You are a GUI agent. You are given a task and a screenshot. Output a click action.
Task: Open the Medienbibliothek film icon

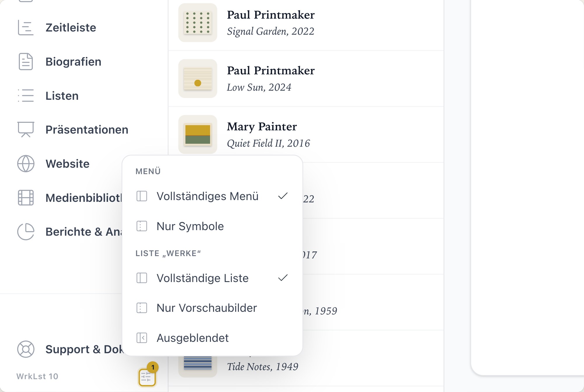[26, 198]
